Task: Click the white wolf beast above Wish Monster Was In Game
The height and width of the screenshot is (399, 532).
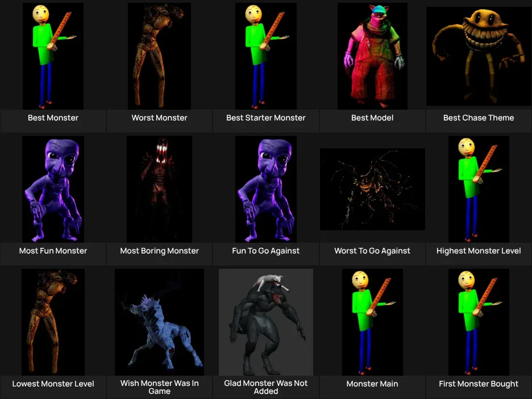Action: [x=159, y=322]
